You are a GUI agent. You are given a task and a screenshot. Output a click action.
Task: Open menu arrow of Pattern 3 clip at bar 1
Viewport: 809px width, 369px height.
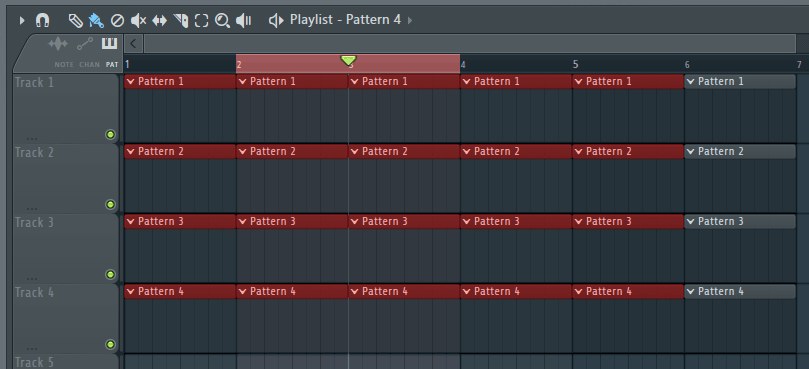point(131,221)
